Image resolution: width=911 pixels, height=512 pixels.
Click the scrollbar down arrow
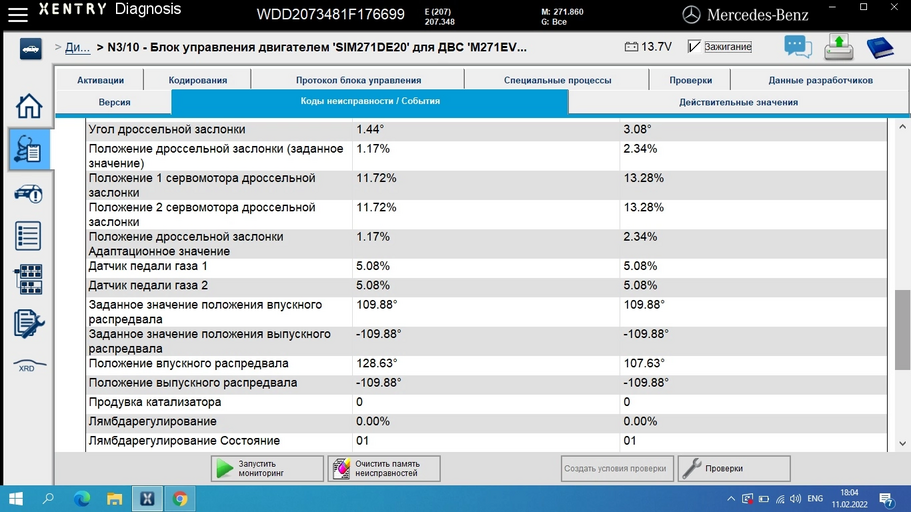coord(902,443)
